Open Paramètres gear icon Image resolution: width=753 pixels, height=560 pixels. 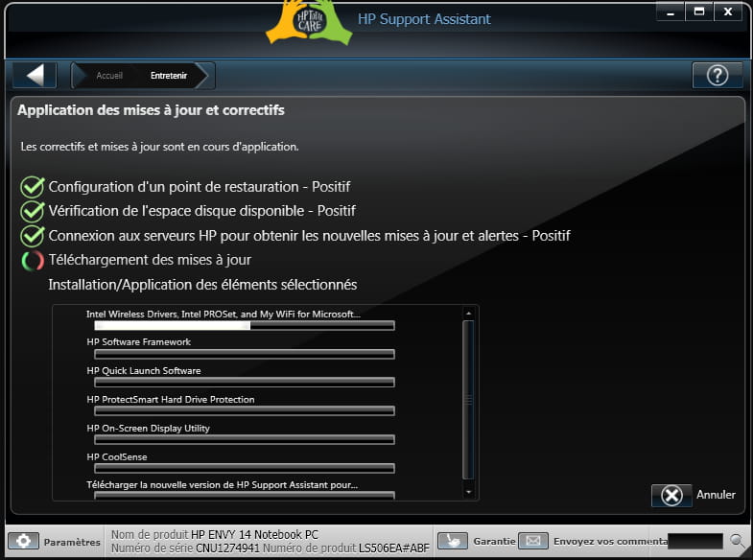point(23,541)
